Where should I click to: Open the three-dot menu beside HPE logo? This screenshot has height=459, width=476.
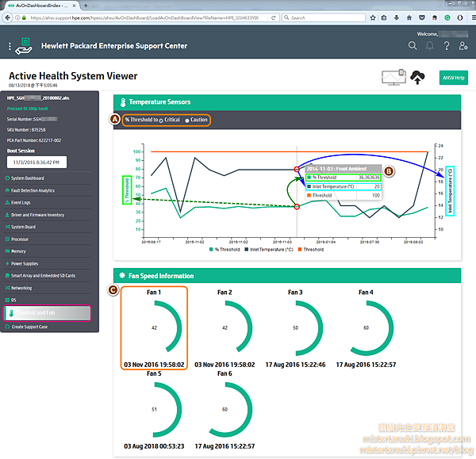pyautogui.click(x=10, y=46)
